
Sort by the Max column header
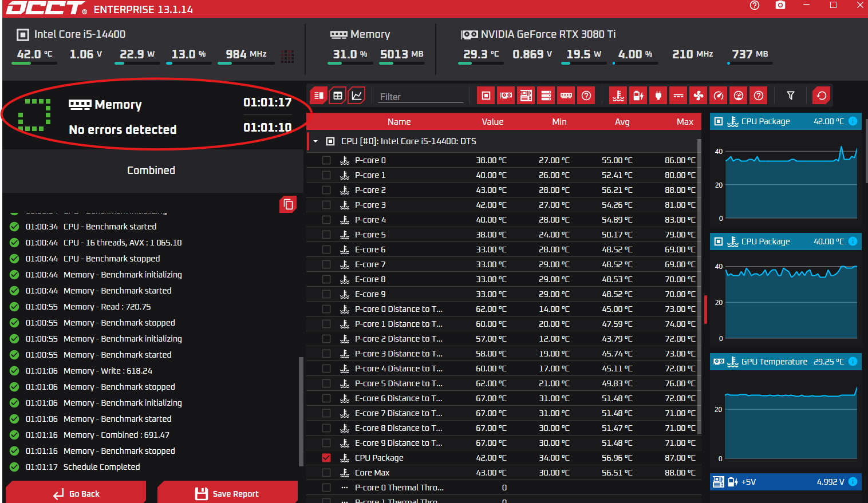coord(685,122)
